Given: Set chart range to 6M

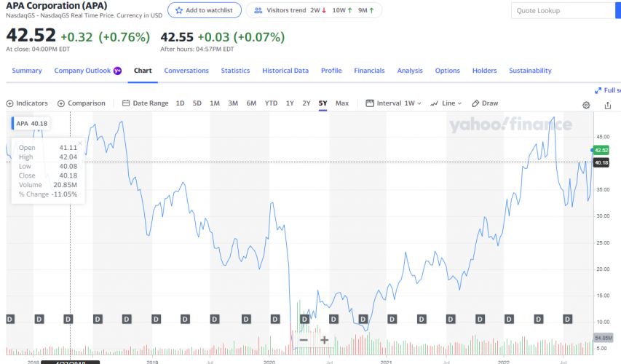Looking at the screenshot, I should [x=251, y=103].
